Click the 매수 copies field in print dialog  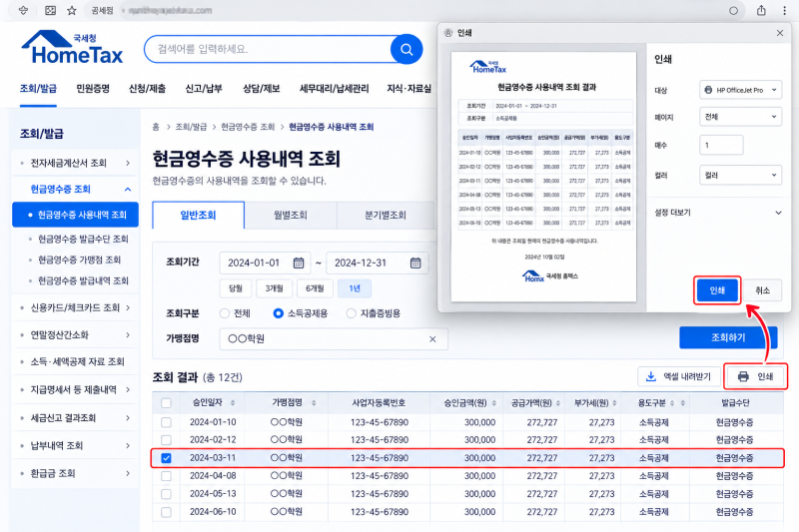721,145
